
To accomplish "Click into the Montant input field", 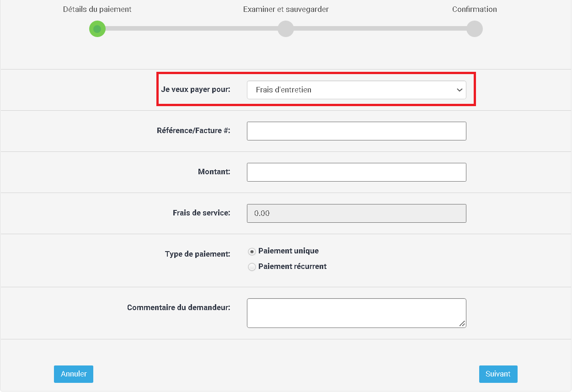I will [x=356, y=172].
